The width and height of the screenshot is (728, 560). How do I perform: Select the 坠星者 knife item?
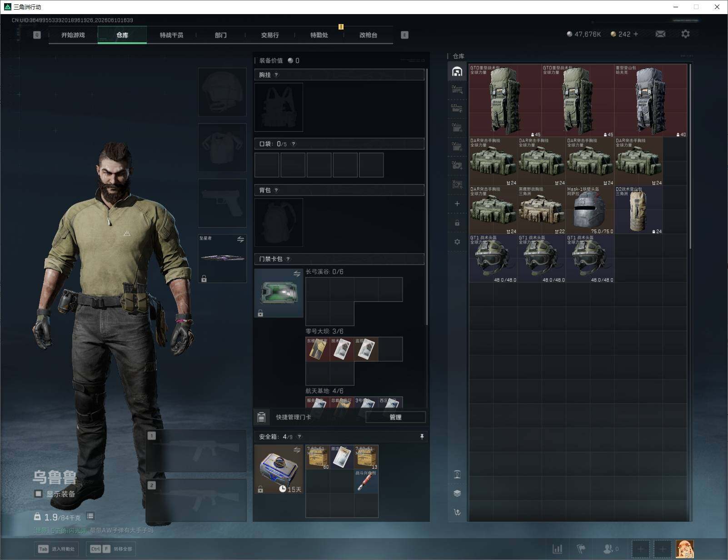click(x=222, y=259)
